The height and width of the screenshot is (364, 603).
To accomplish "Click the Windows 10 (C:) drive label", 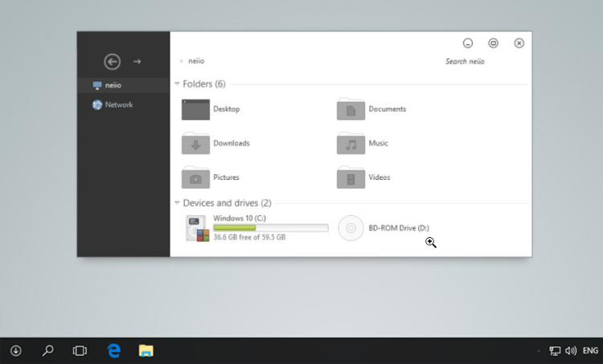I will point(240,219).
